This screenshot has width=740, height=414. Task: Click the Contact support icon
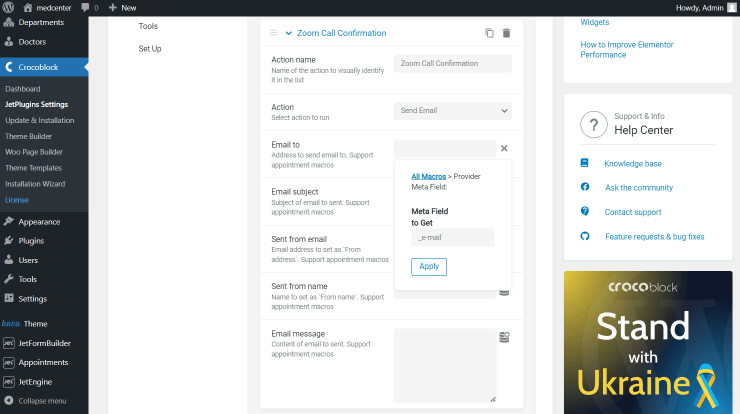click(x=585, y=211)
